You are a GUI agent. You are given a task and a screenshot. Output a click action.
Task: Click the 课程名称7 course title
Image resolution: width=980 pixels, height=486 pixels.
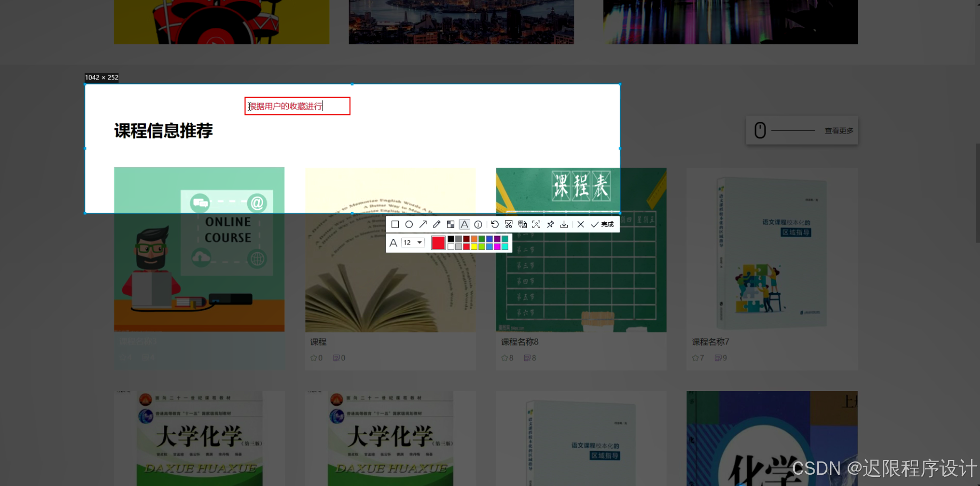710,342
